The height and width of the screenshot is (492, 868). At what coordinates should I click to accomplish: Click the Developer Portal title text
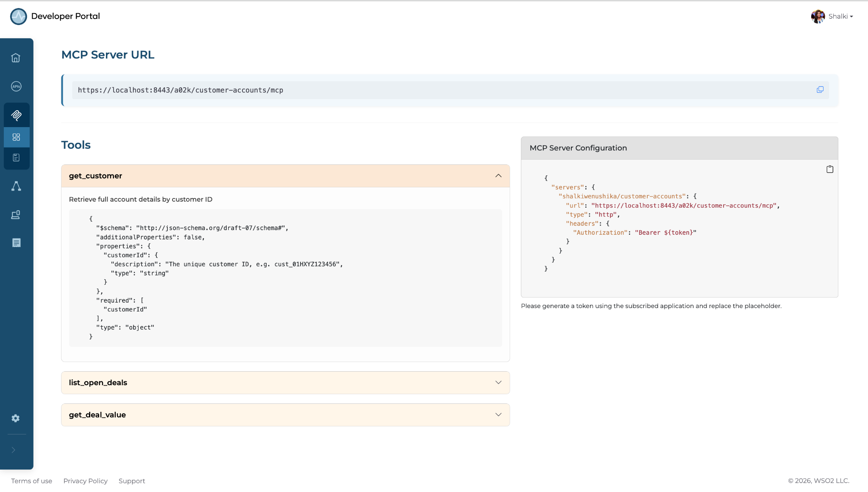coord(65,16)
